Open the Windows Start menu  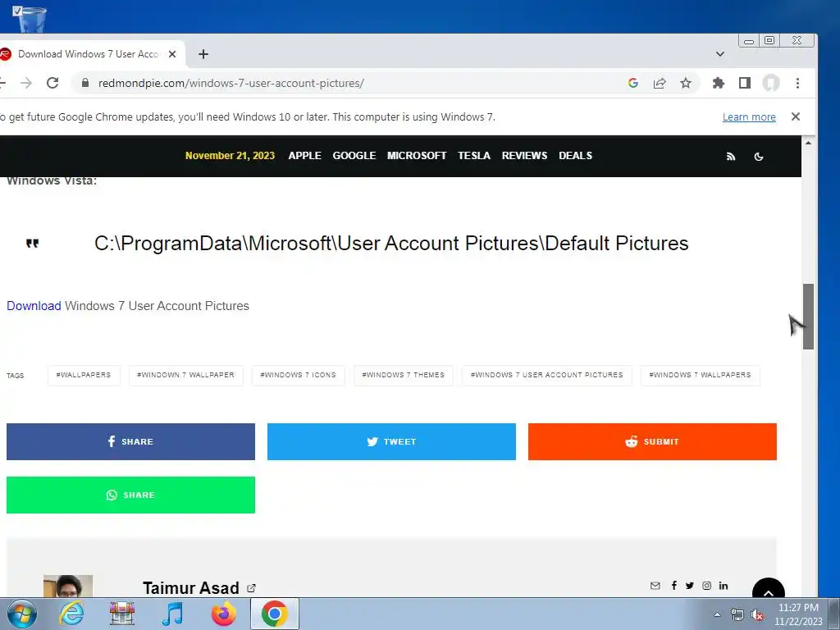22,614
